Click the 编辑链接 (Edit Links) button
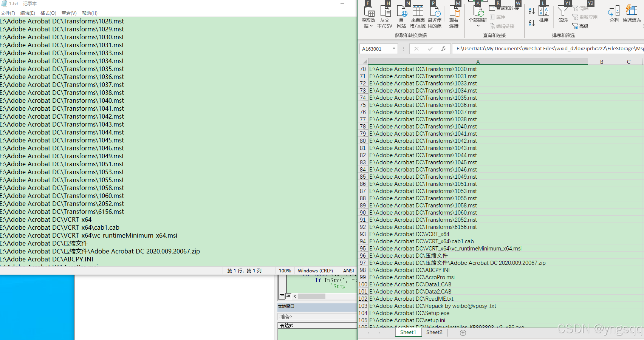 [502, 26]
